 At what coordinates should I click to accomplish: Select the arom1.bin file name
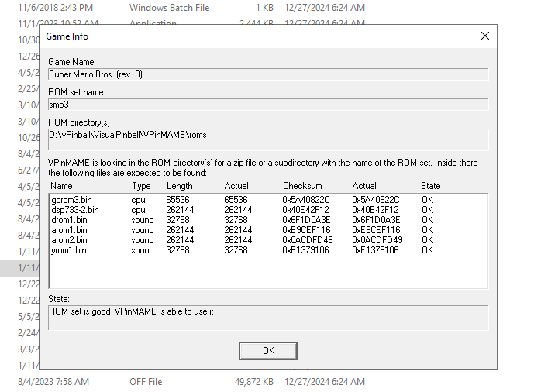[69, 230]
